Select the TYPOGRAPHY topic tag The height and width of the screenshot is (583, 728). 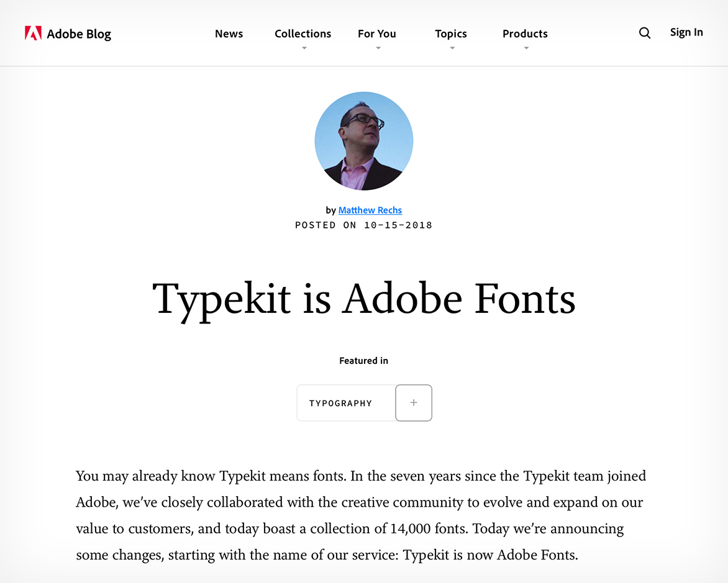342,402
